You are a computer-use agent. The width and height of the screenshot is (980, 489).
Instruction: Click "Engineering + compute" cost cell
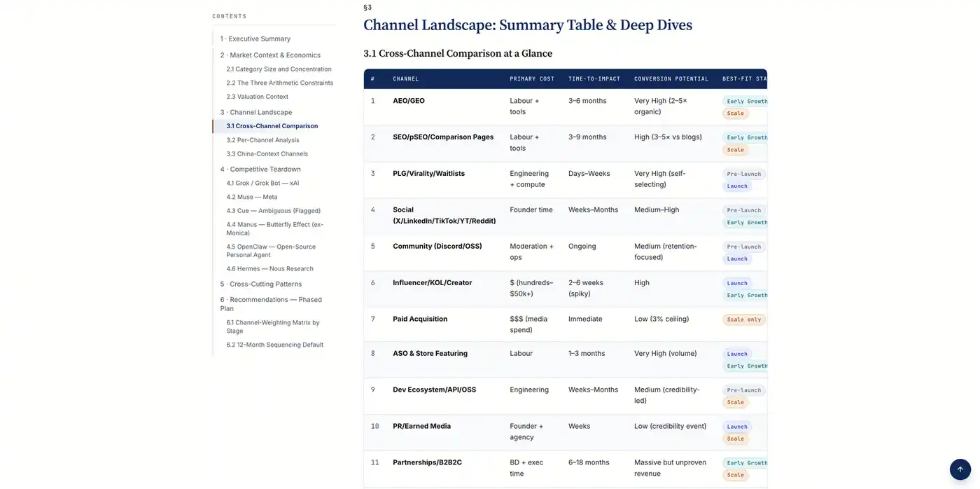click(x=529, y=179)
